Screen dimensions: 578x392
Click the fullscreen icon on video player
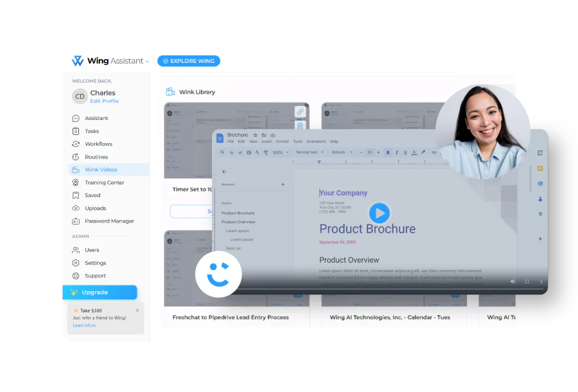click(x=527, y=282)
